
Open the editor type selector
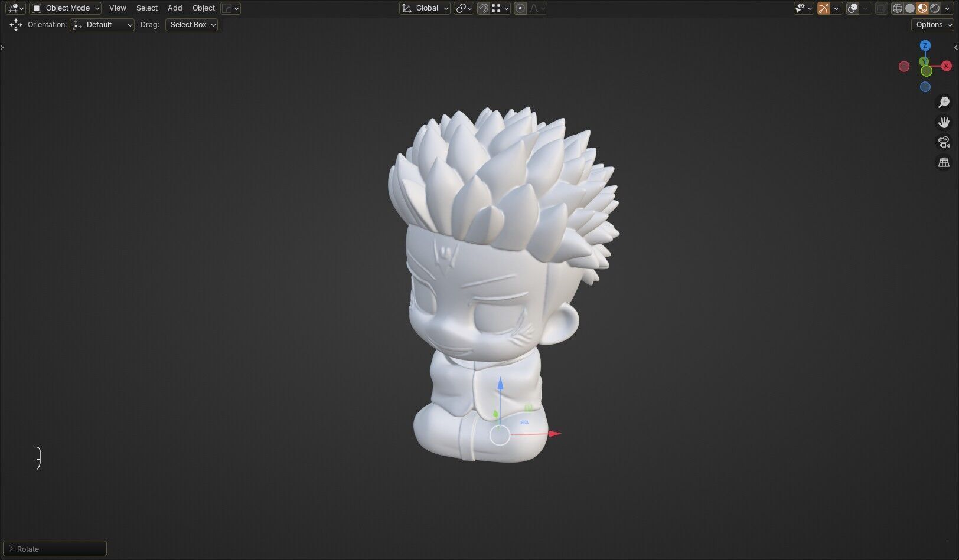tap(15, 8)
